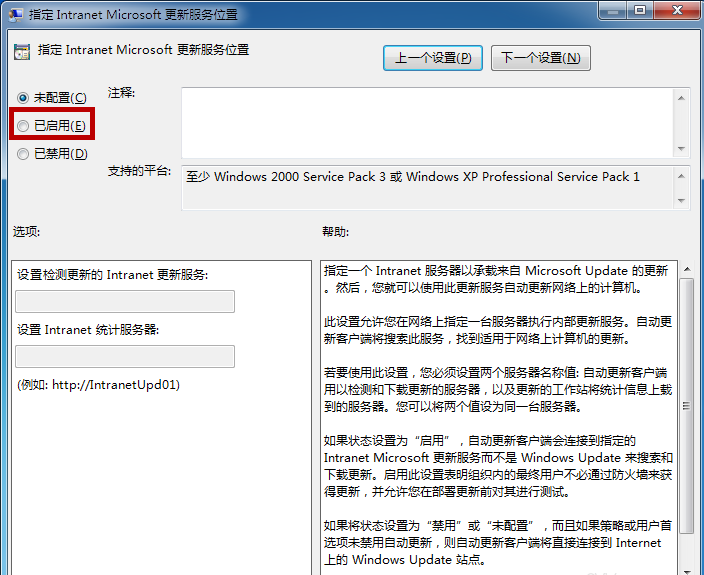The image size is (704, 575).
Task: Click the up arrow of the 帮助 scrollbar
Action: [x=687, y=269]
